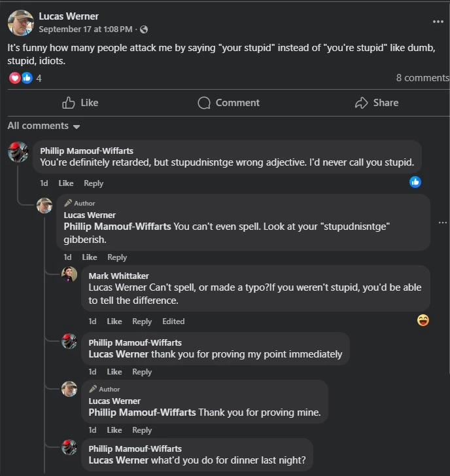Image resolution: width=450 pixels, height=476 pixels.
Task: Click the laughing emoji reaction on Mark's comment
Action: coord(423,320)
